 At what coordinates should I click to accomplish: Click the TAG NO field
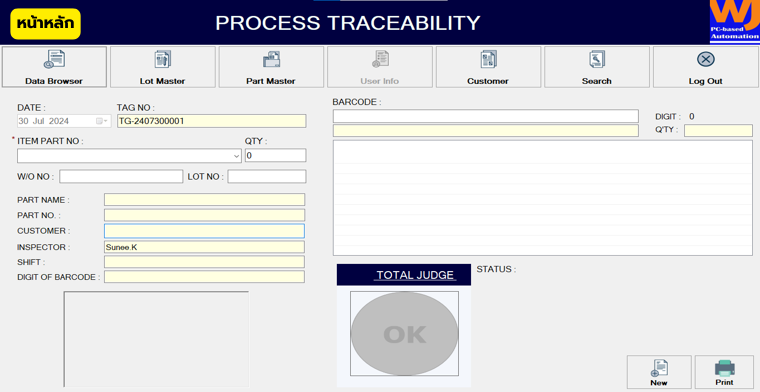tap(211, 121)
